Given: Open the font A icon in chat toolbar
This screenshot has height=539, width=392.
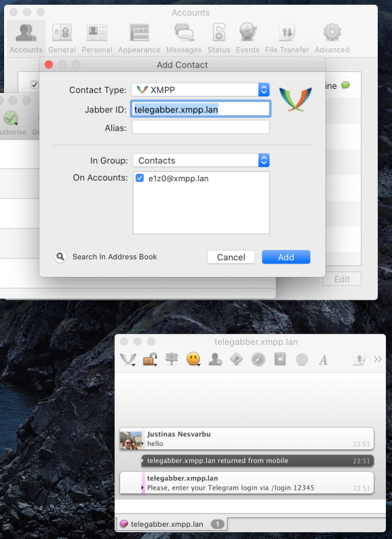Looking at the screenshot, I should point(323,360).
